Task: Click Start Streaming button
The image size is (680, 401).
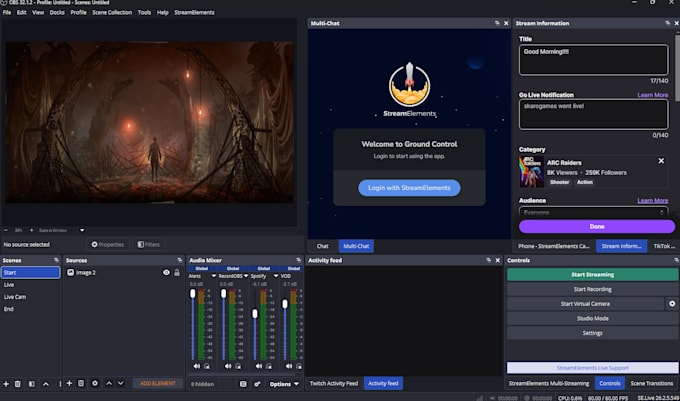Action: [x=592, y=274]
